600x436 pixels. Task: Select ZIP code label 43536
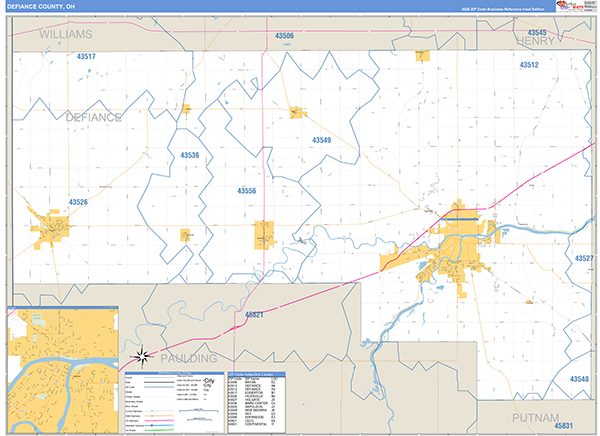click(190, 155)
